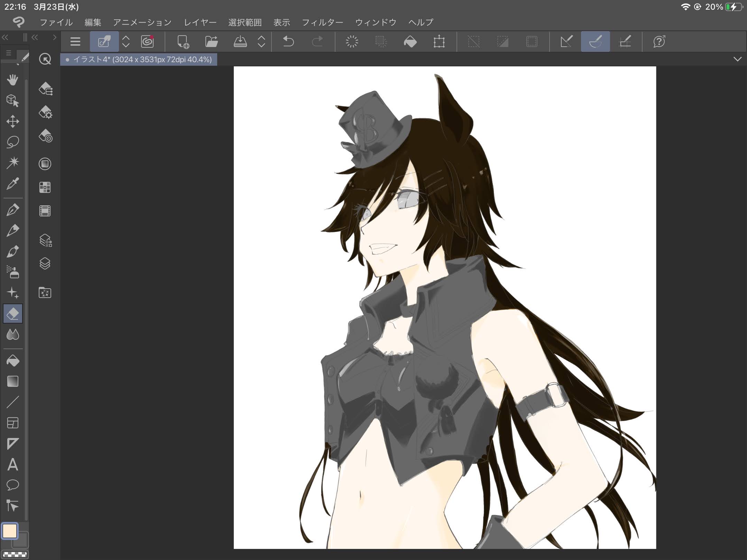Select the Eraser tool
The height and width of the screenshot is (560, 747).
point(13,314)
